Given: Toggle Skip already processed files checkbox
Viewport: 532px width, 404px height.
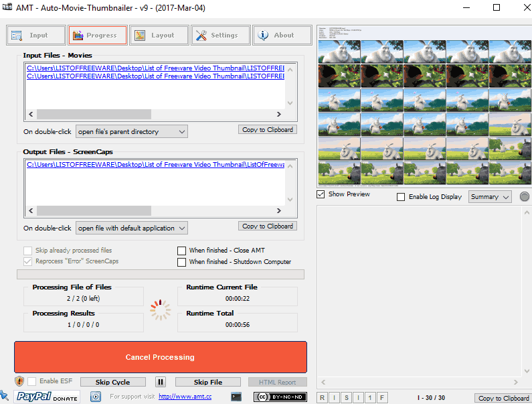Looking at the screenshot, I should tap(27, 251).
